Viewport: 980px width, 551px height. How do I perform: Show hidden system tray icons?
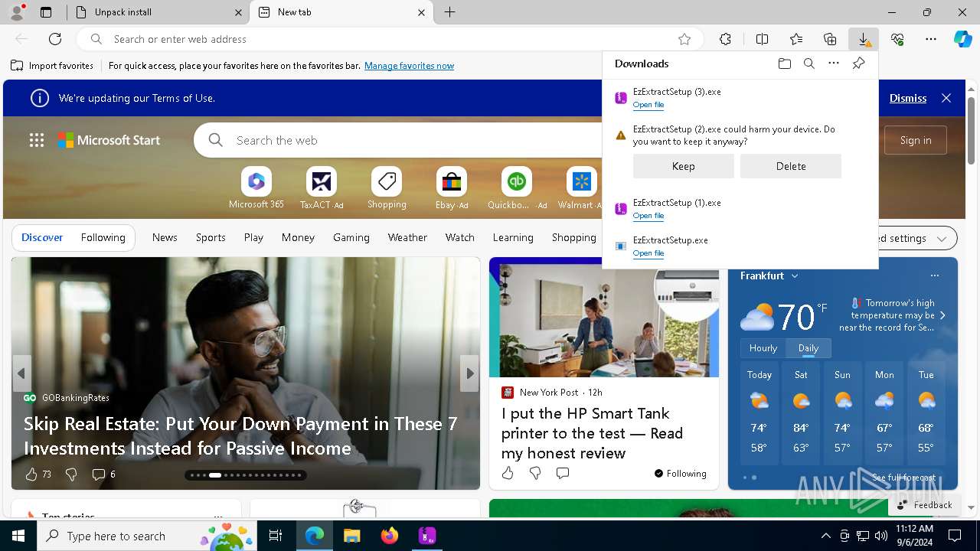click(x=825, y=536)
